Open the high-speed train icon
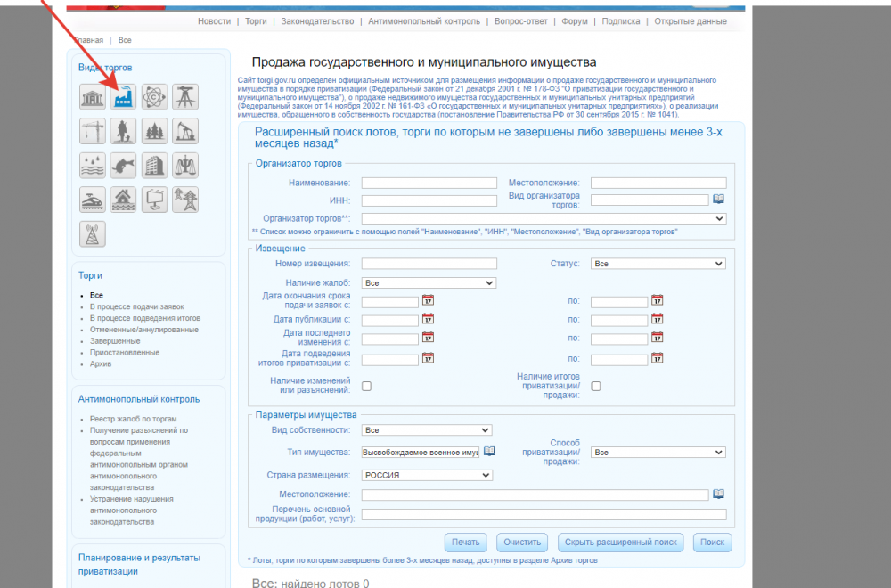Image resolution: width=891 pixels, height=588 pixels. coord(92,200)
